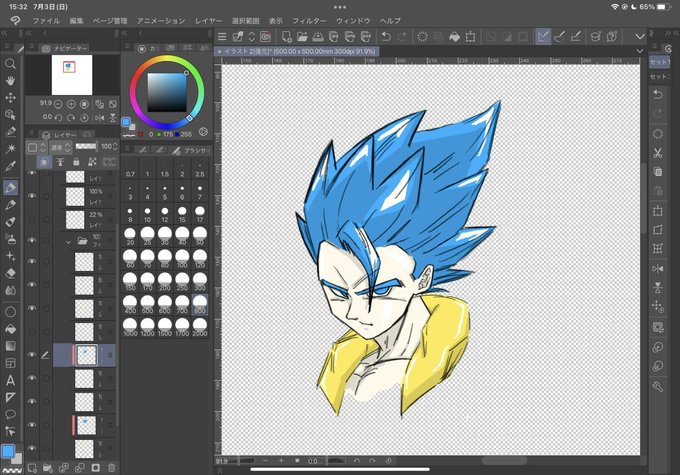680x475 pixels.
Task: Toggle Snap to ruler in command bar
Action: 543,37
